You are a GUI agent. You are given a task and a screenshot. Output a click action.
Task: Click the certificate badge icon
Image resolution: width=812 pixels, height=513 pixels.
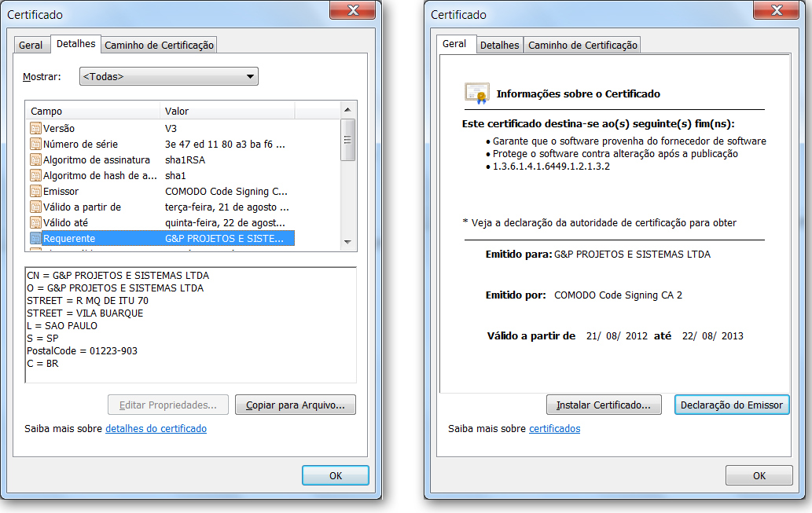coord(476,93)
